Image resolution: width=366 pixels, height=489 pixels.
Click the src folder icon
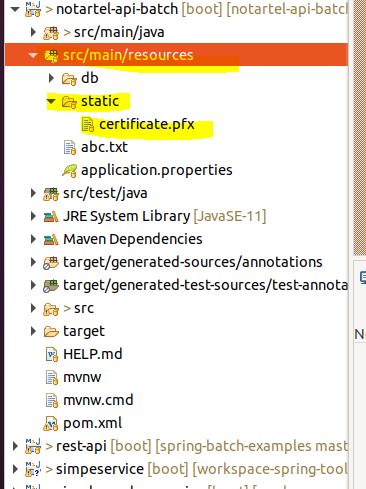click(51, 309)
